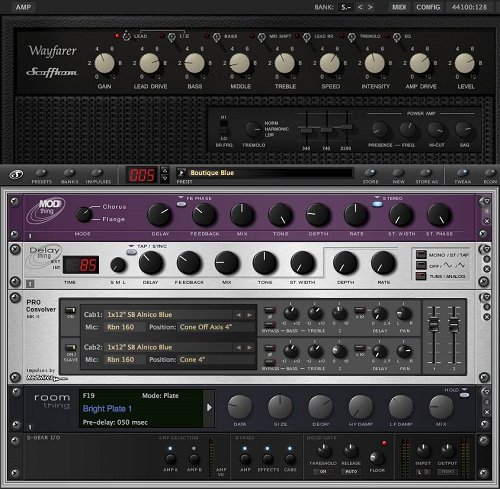Viewport: 500px width, 489px height.
Task: Toggle Cab1 ON switch in Pro Convolver
Action: pyautogui.click(x=70, y=310)
